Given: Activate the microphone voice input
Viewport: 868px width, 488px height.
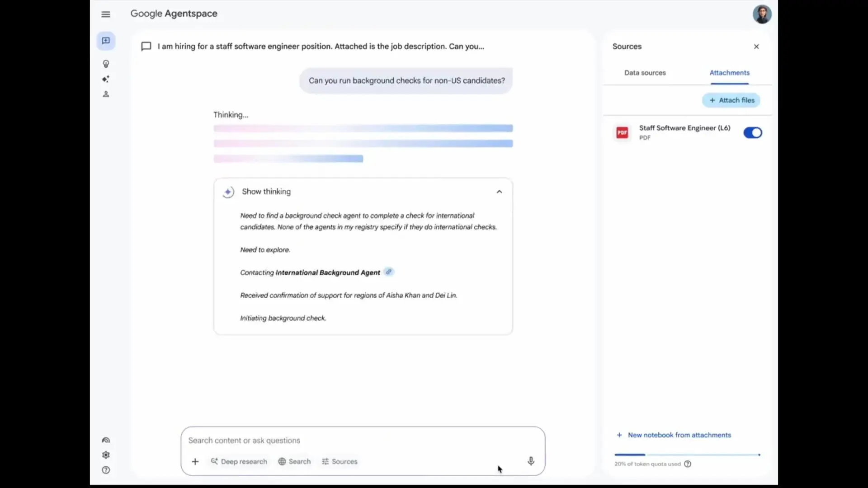Looking at the screenshot, I should pos(531,461).
